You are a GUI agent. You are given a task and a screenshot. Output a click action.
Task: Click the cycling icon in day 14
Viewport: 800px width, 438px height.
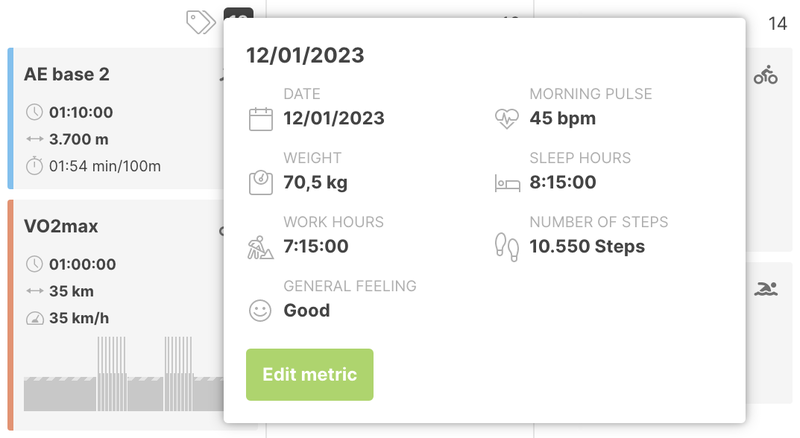click(x=766, y=75)
